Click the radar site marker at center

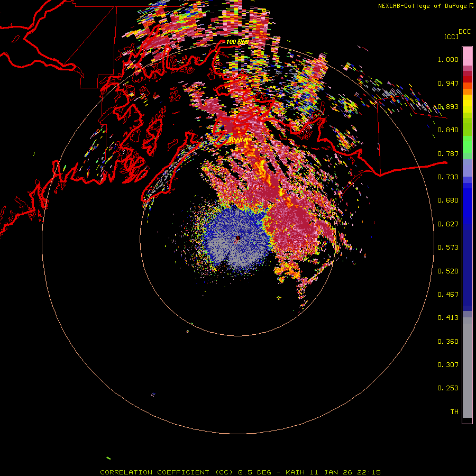(237, 239)
